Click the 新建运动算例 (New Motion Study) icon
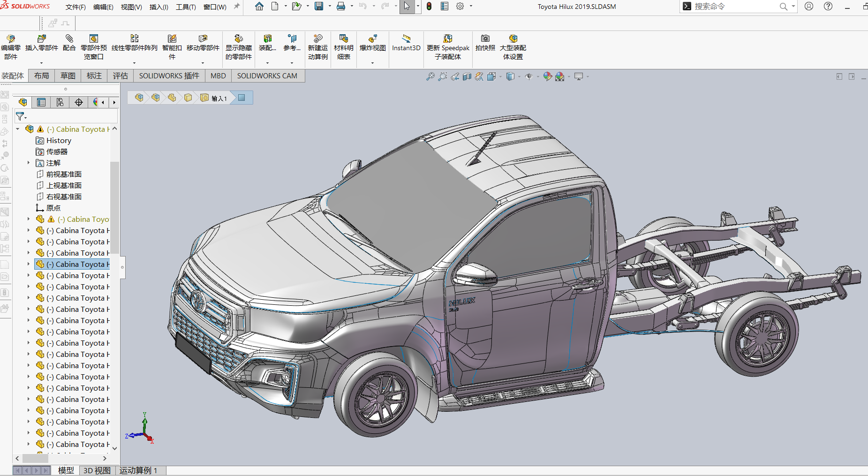 coord(317,39)
